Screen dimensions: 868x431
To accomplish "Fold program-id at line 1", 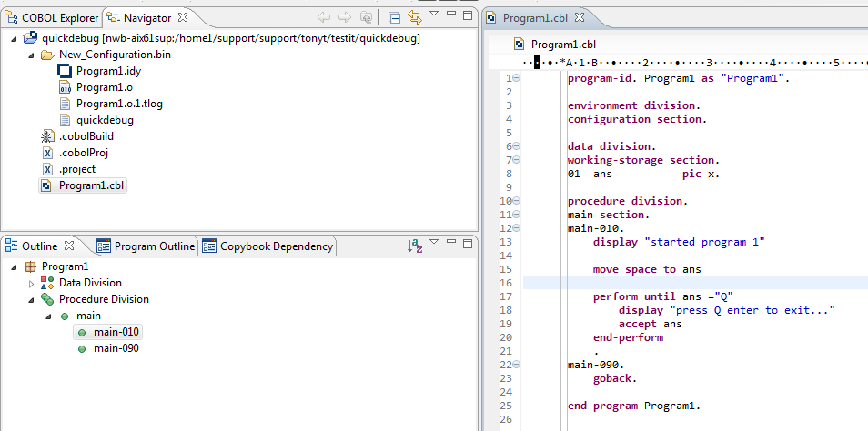I will pyautogui.click(x=516, y=78).
